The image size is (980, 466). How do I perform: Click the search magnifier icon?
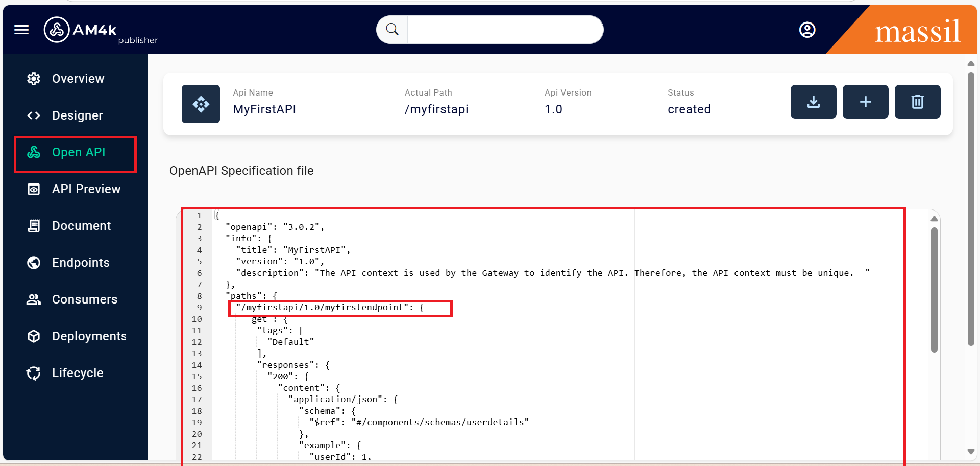392,30
